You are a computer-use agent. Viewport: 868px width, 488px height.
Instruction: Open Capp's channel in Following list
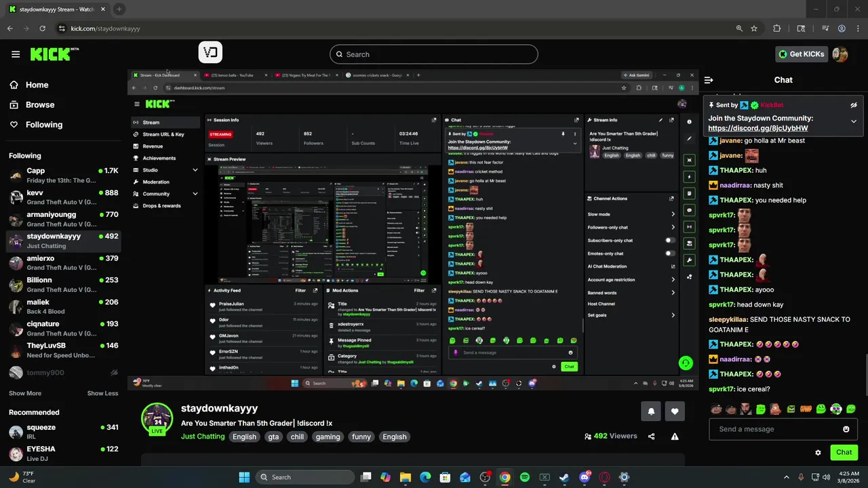(63, 176)
